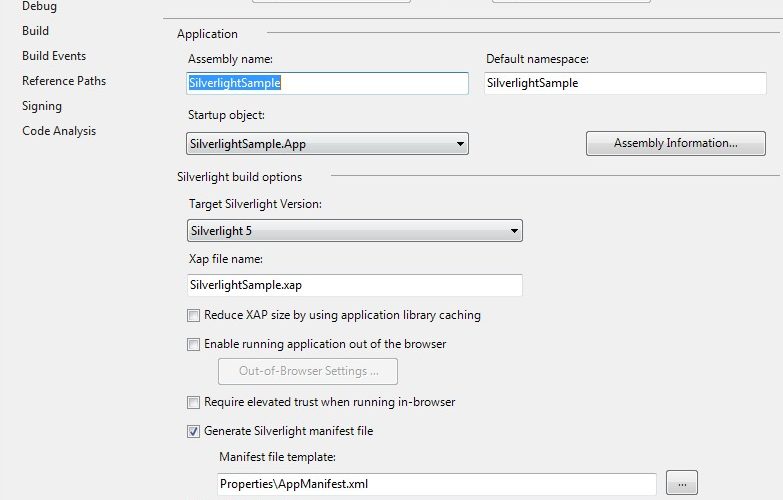This screenshot has height=500, width=783.
Task: Click the Silverlight build options section heading
Action: point(239,177)
